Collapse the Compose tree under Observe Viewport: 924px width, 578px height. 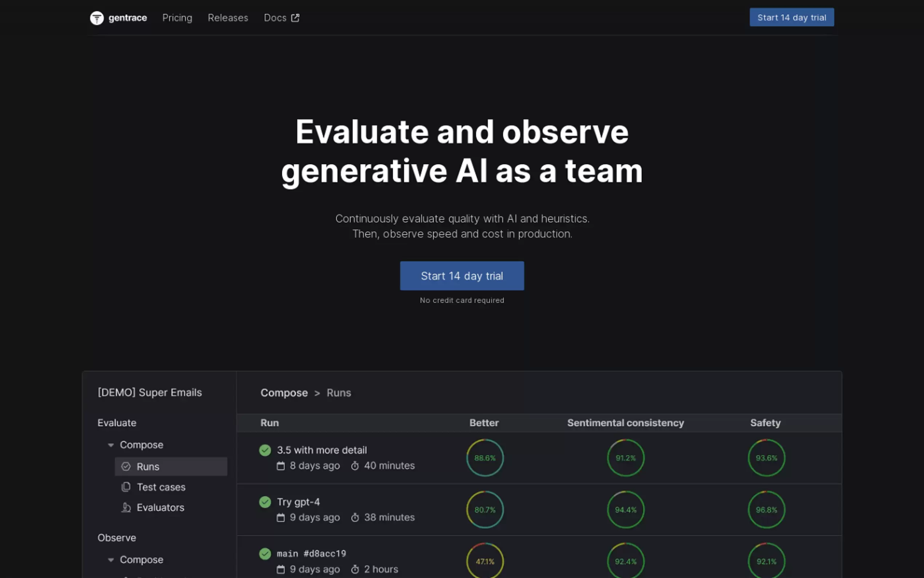(x=111, y=560)
